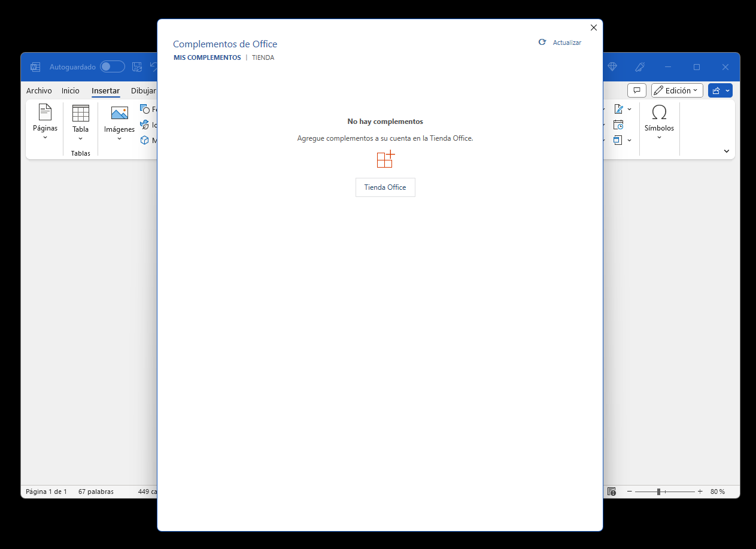Select the Insertar ribbon tab
The width and height of the screenshot is (756, 549).
(105, 90)
